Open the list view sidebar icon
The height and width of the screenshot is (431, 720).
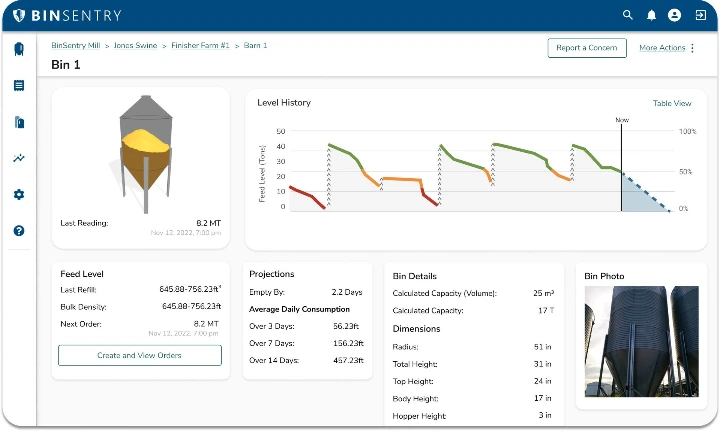(x=18, y=86)
